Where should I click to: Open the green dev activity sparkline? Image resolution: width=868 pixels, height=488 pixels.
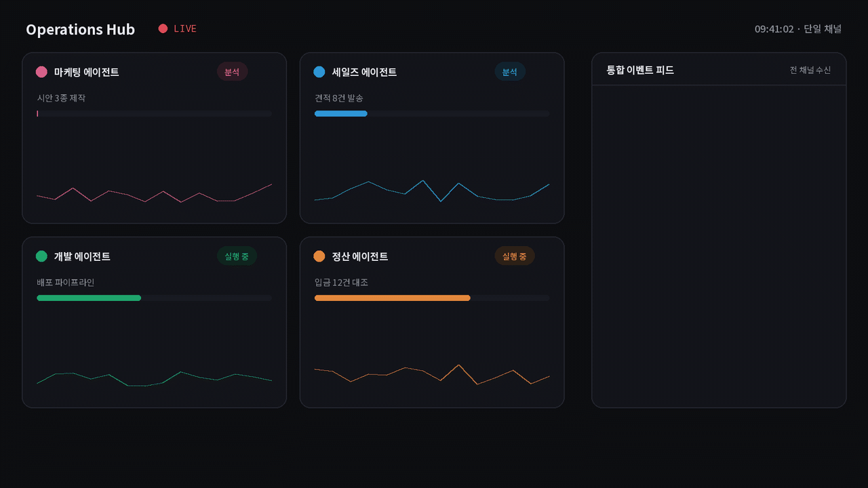pos(154,379)
